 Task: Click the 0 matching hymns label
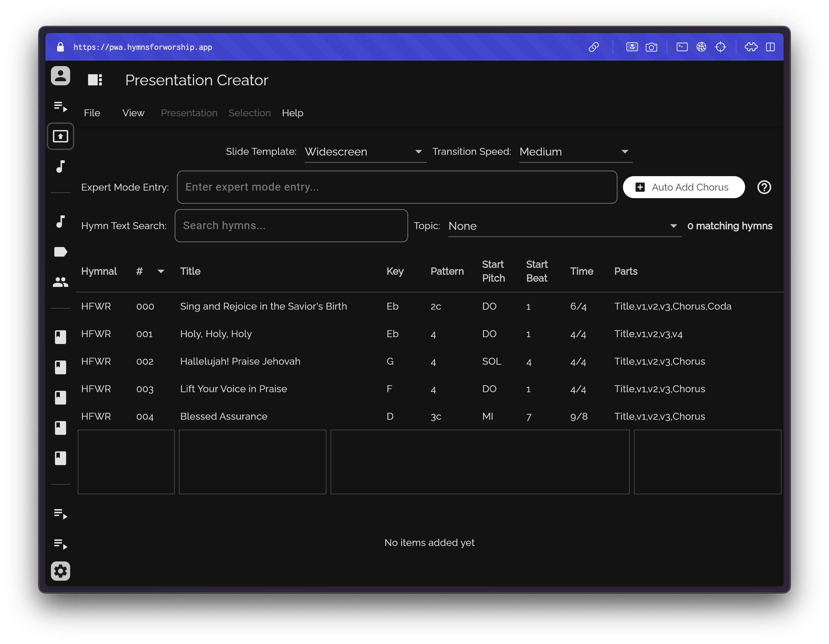[730, 226]
